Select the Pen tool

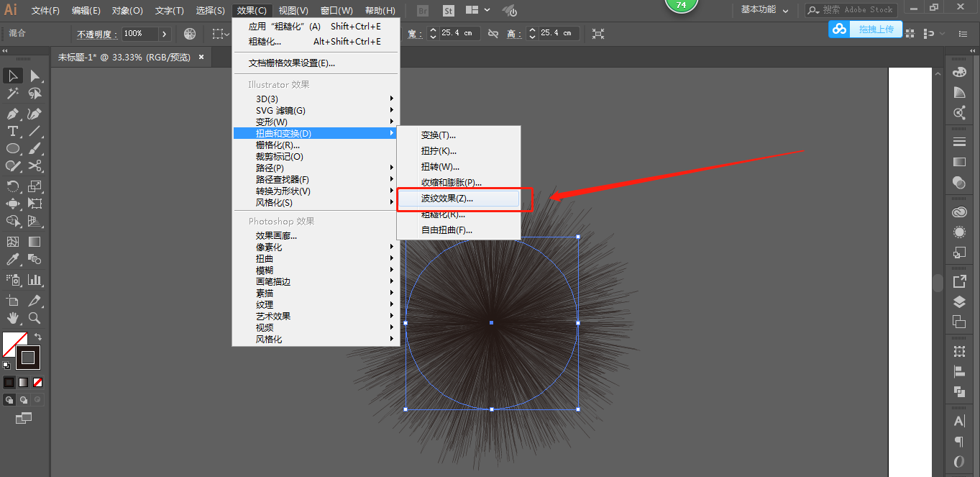pos(13,114)
